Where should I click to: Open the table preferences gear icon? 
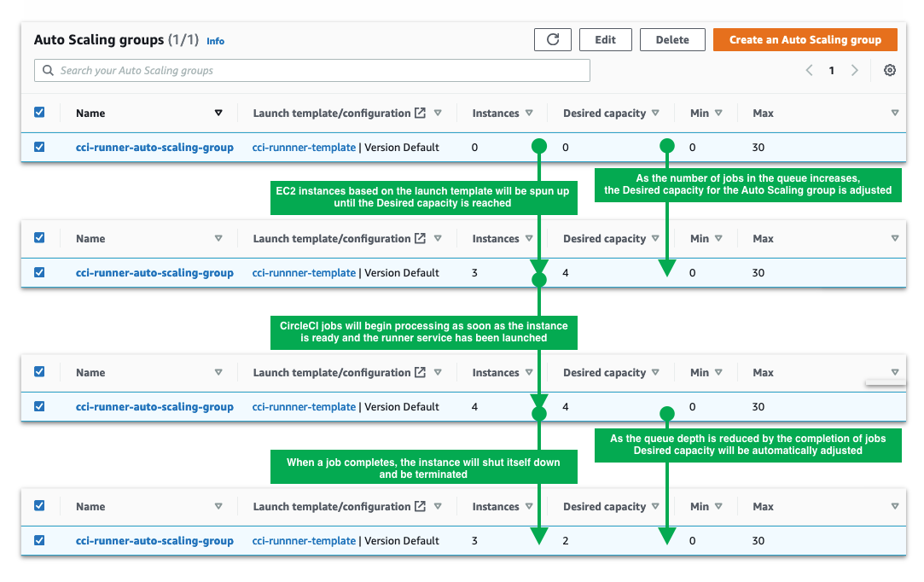(890, 70)
